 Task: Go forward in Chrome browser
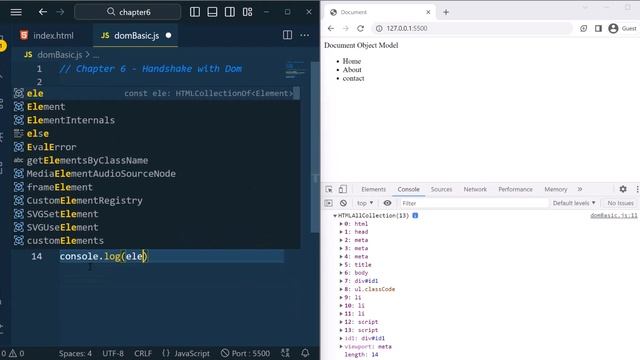346,28
